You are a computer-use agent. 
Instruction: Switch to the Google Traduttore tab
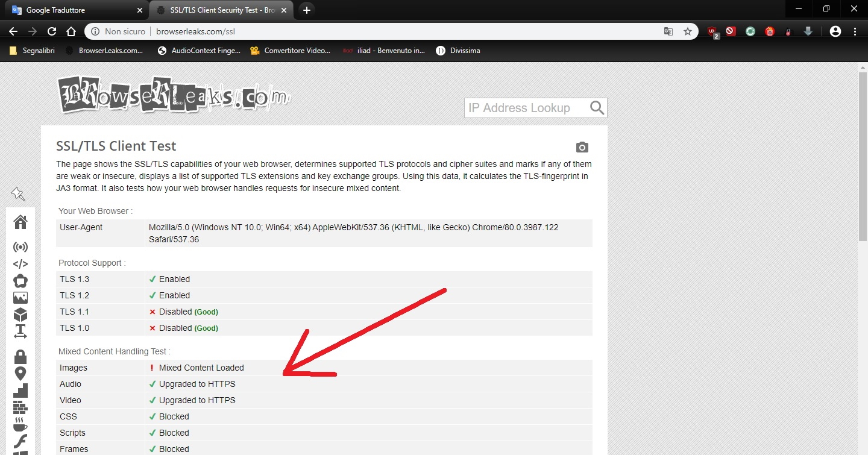[76, 10]
